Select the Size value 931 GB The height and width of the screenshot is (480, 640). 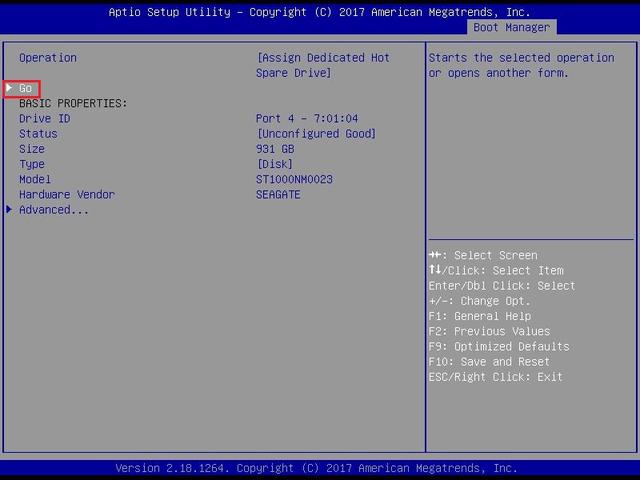pos(276,149)
